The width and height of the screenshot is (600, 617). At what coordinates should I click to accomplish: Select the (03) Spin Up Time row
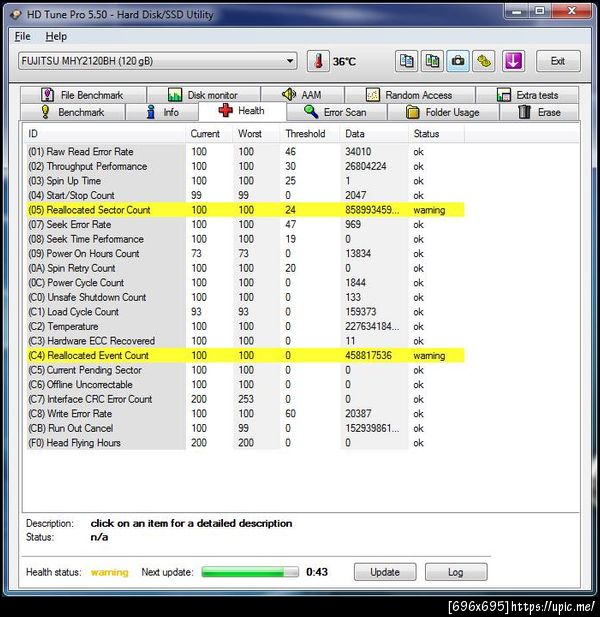pos(246,181)
